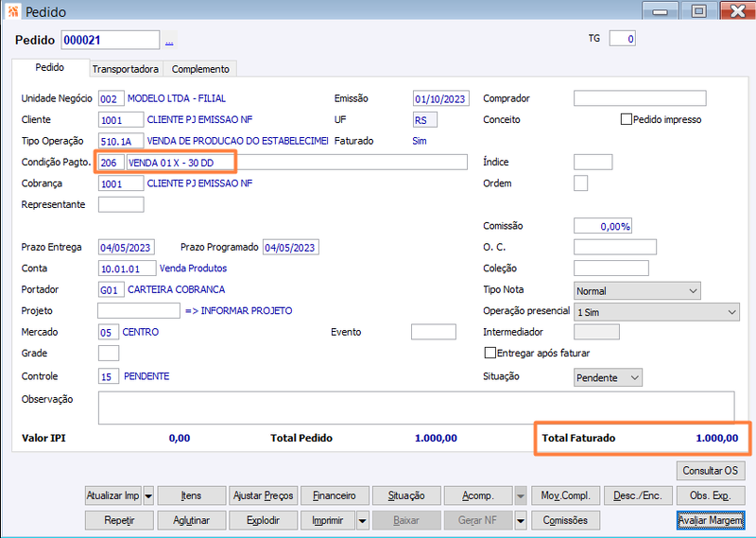Image resolution: width=756 pixels, height=538 pixels.
Task: Expand the Operação presencial dropdown
Action: [x=657, y=312]
